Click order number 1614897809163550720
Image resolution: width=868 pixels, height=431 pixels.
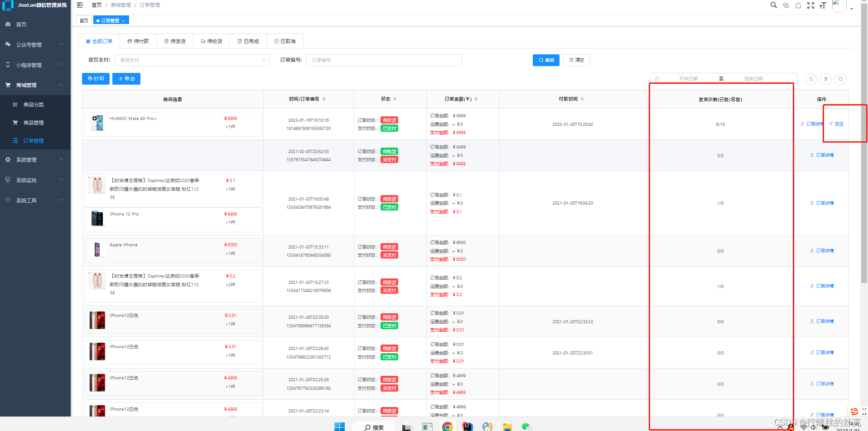(x=309, y=129)
